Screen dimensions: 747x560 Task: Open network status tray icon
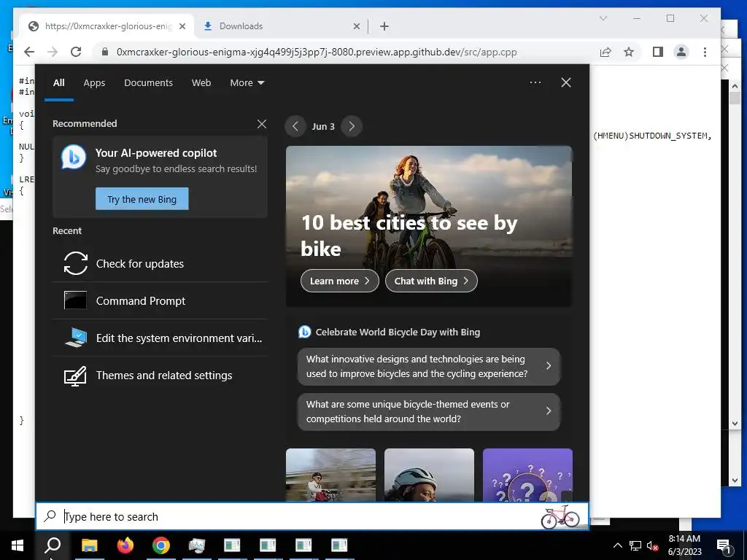pyautogui.click(x=635, y=545)
